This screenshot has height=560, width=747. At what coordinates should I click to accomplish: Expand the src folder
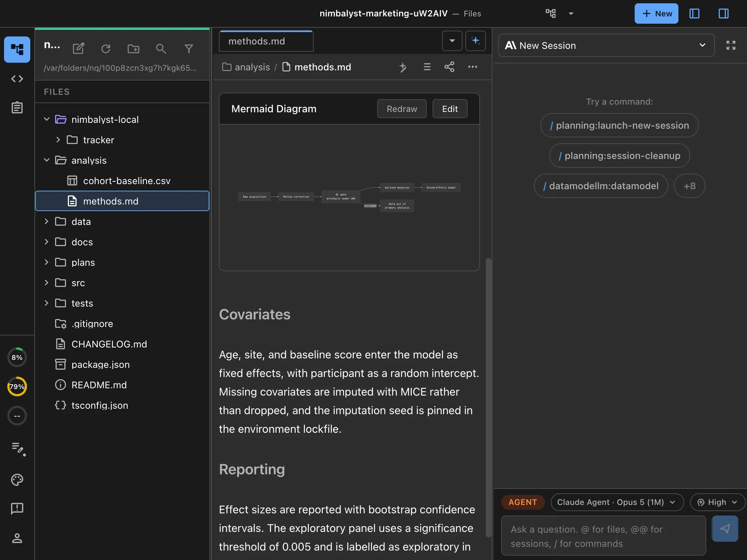point(46,283)
